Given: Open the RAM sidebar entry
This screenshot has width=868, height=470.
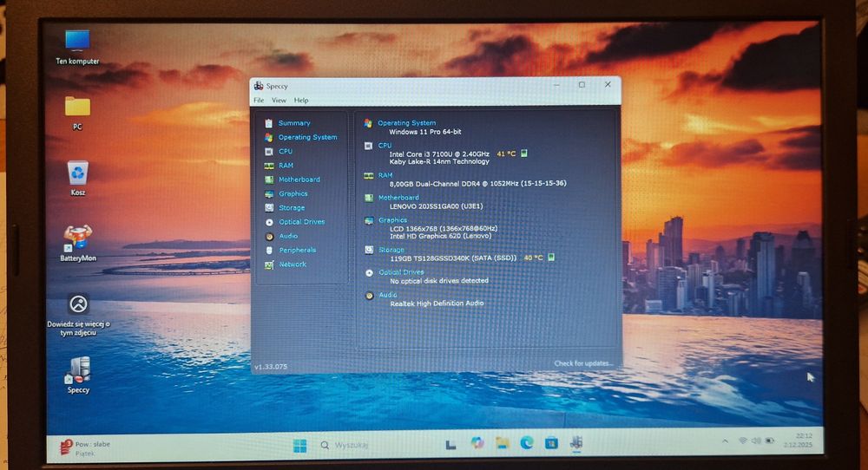Looking at the screenshot, I should point(286,166).
